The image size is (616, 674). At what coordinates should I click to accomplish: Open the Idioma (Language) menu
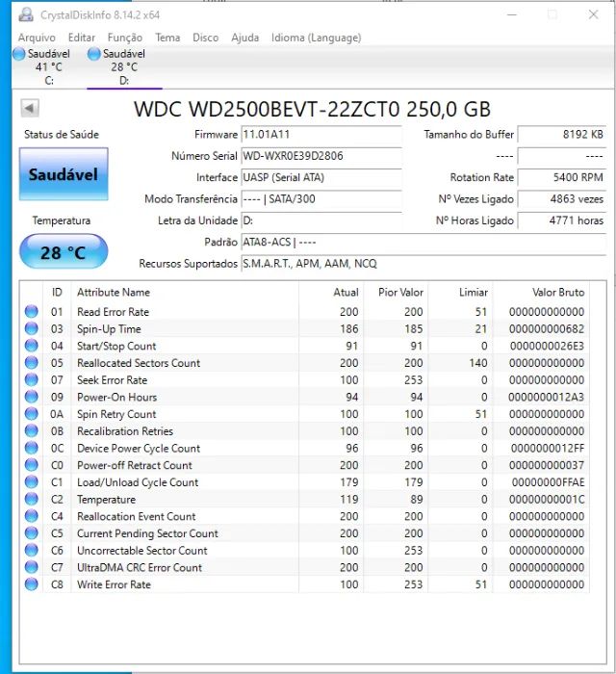316,38
